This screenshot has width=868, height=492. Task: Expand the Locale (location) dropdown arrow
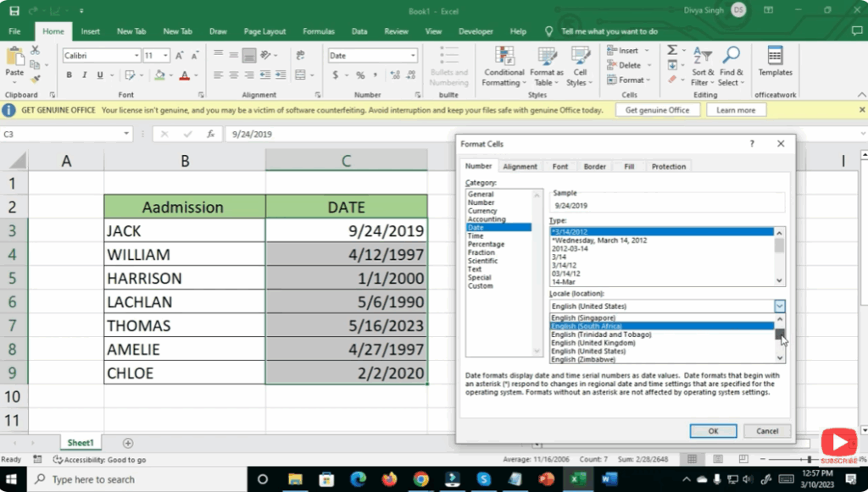pos(779,306)
